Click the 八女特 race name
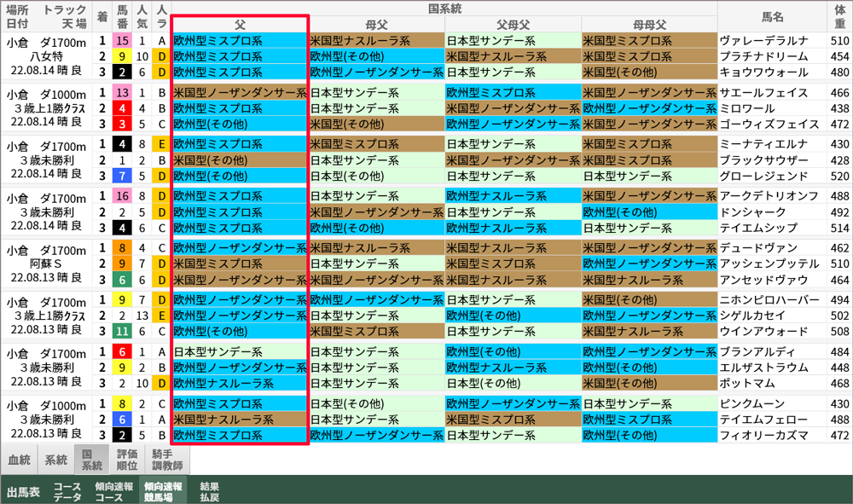 point(46,56)
